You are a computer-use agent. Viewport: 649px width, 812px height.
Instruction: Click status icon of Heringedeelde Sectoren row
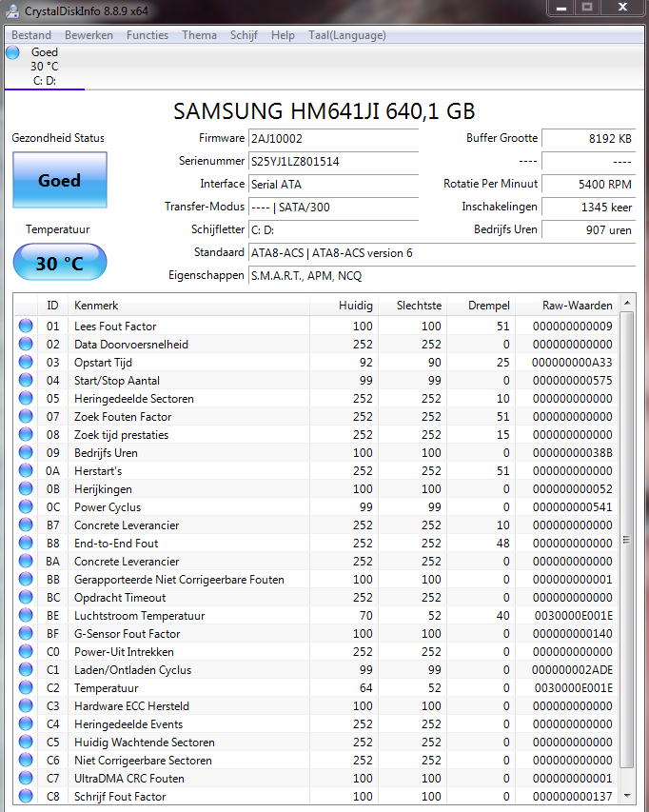click(26, 398)
